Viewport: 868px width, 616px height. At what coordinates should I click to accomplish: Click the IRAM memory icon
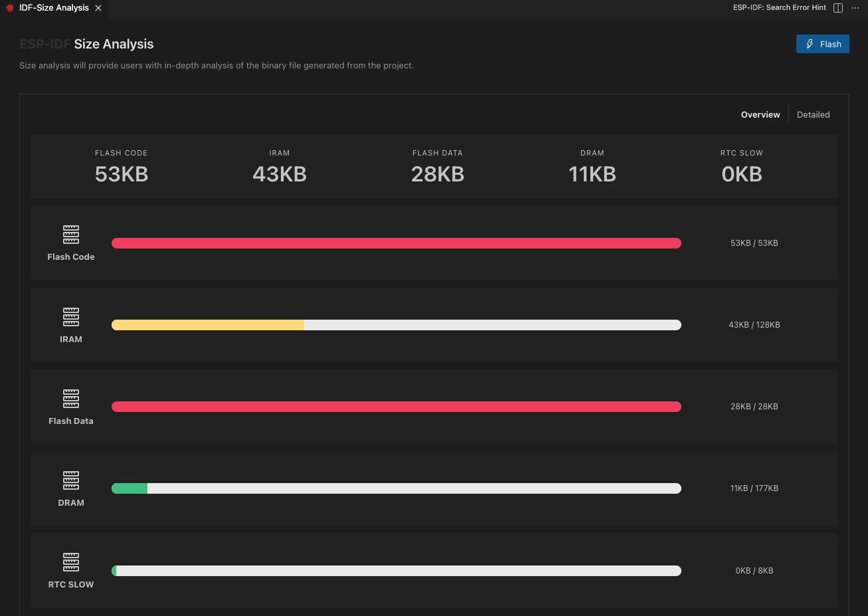click(x=71, y=317)
